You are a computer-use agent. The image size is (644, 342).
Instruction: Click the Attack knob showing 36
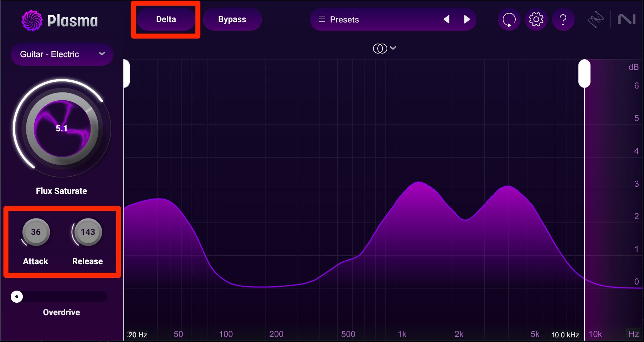[x=36, y=232]
